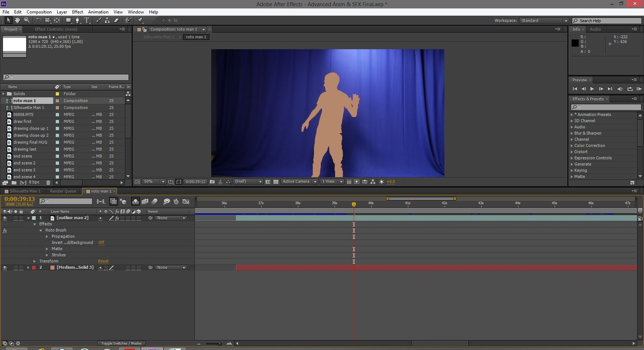This screenshot has width=644, height=350.
Task: Select the Pan Behind tool
Action: (x=57, y=20)
